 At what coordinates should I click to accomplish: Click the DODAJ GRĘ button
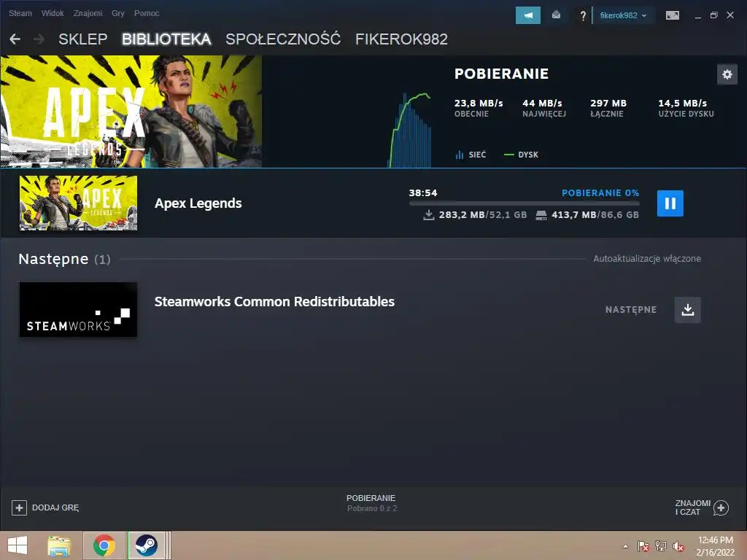[45, 507]
